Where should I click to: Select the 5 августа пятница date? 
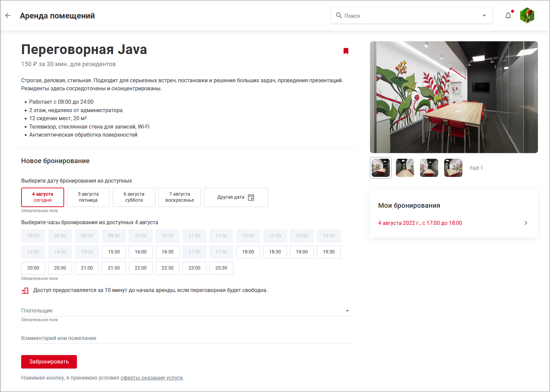88,197
